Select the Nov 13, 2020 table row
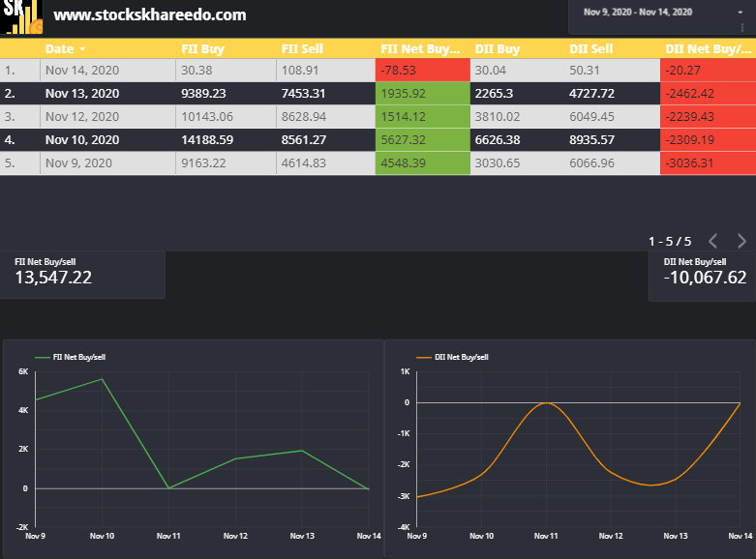The height and width of the screenshot is (559, 756). tap(378, 94)
